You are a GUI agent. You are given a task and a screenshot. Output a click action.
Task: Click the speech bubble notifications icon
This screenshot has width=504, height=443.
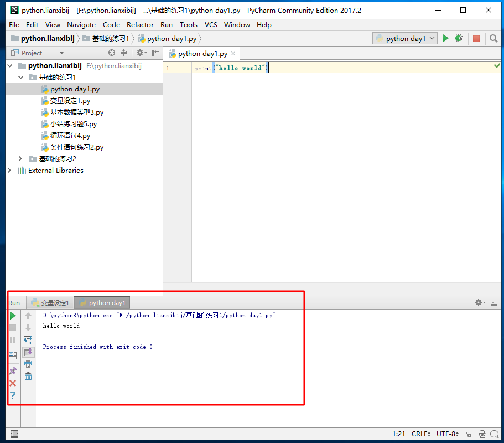tap(495, 434)
